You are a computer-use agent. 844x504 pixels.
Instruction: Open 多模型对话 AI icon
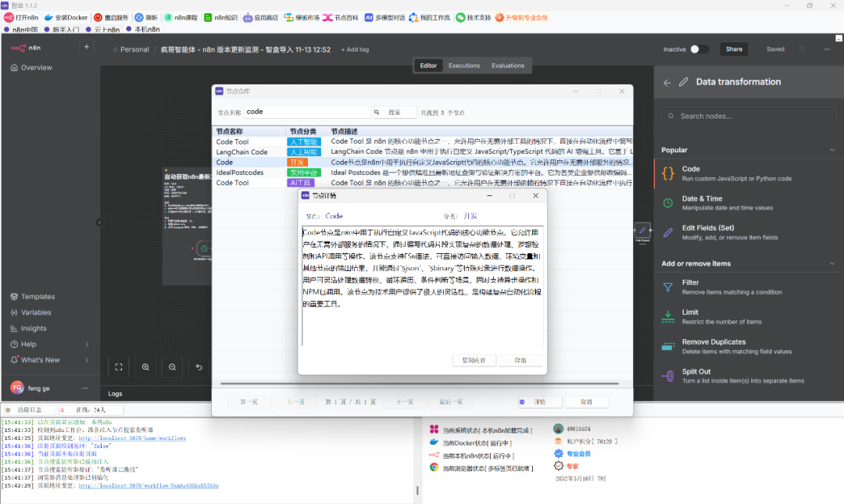tap(369, 18)
